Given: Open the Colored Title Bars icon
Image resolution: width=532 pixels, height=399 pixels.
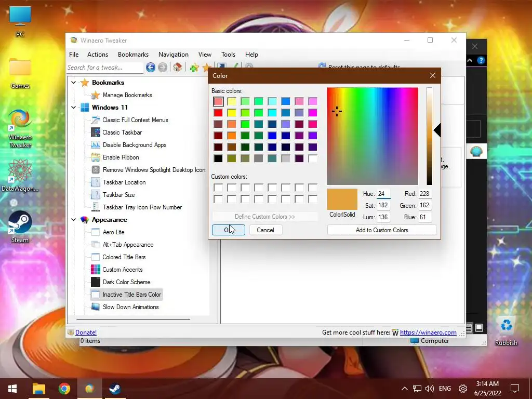Looking at the screenshot, I should (96, 257).
